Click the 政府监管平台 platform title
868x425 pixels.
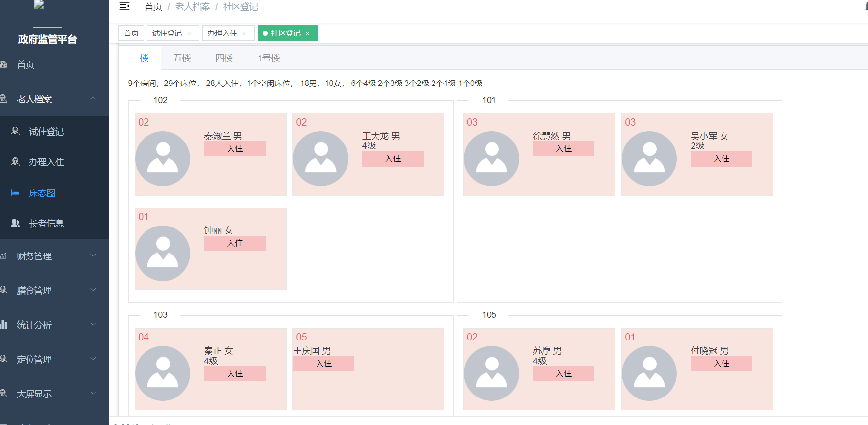pyautogui.click(x=48, y=39)
